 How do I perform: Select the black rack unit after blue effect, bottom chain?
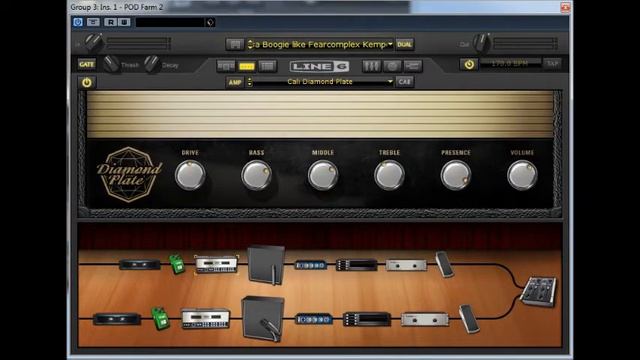coord(367,319)
